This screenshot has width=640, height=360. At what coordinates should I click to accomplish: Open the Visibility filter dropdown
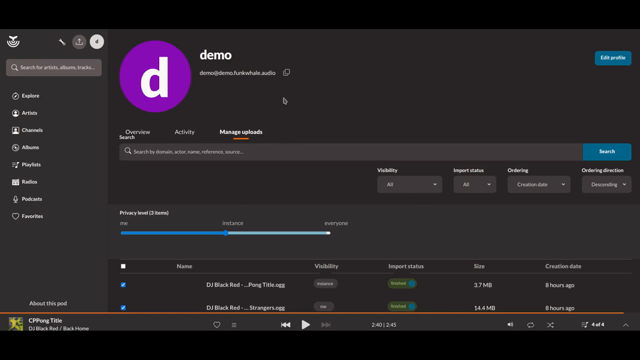click(x=409, y=184)
